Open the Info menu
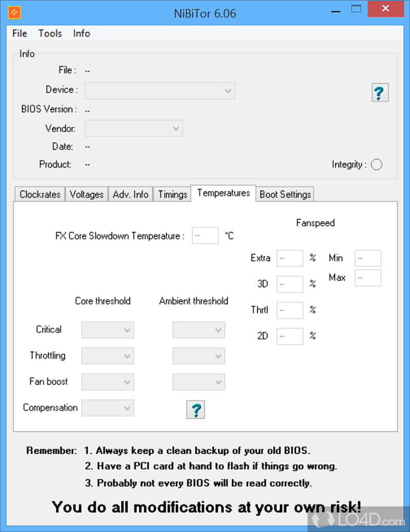 (x=81, y=33)
